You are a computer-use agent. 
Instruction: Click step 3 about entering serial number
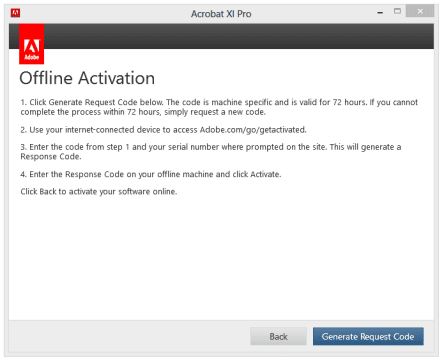(x=211, y=152)
